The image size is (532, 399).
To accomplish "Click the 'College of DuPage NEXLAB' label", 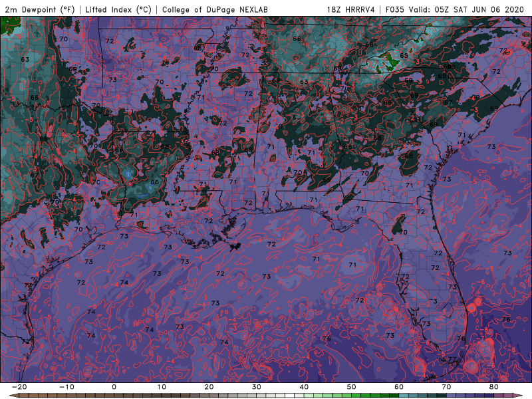I will [x=215, y=9].
